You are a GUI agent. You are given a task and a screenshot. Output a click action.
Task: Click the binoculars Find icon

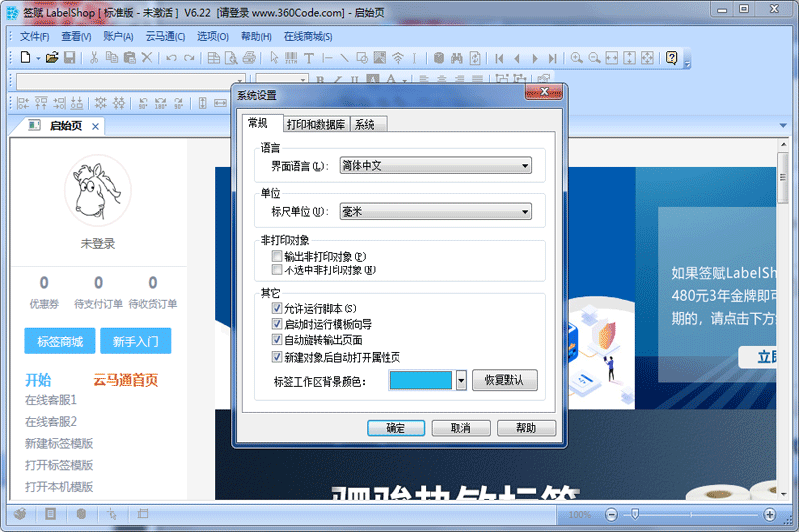(x=457, y=58)
